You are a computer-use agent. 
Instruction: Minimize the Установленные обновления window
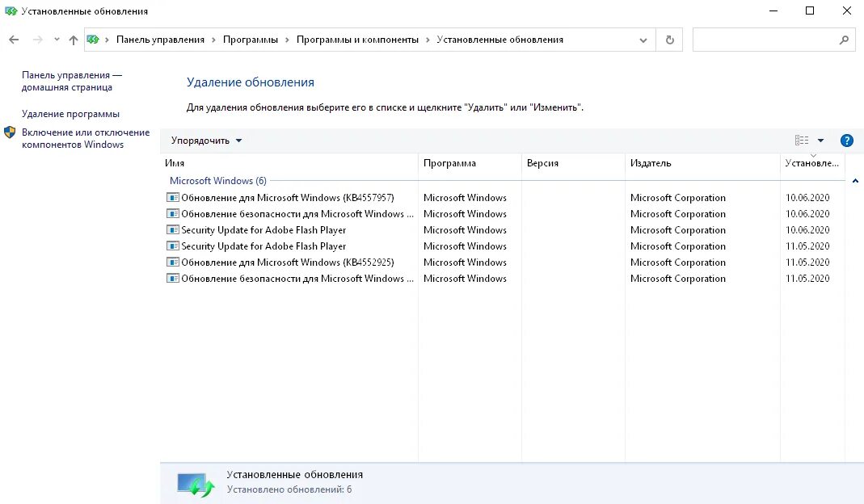(773, 11)
